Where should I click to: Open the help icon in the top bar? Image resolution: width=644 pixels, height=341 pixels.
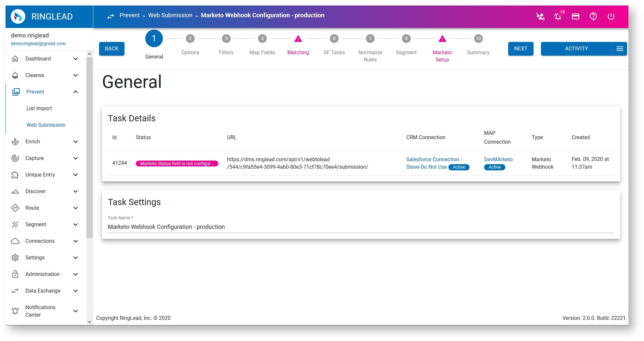593,17
